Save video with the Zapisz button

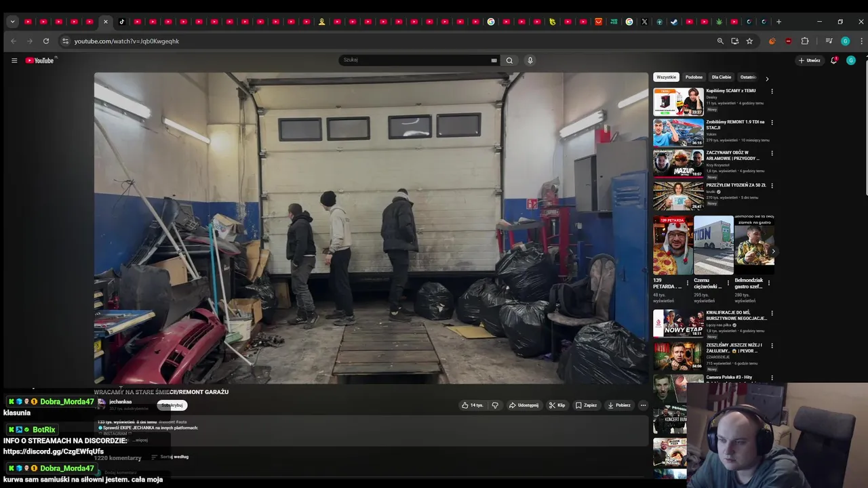[587, 405]
